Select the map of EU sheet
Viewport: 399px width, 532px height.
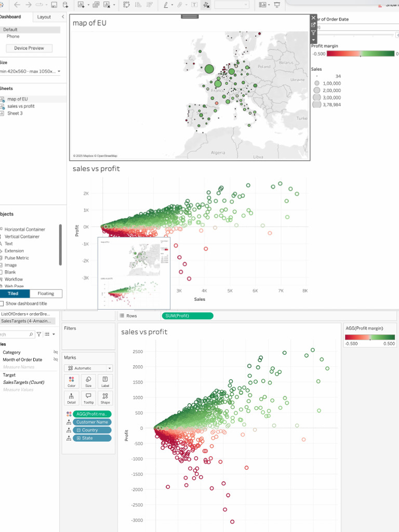pos(18,99)
